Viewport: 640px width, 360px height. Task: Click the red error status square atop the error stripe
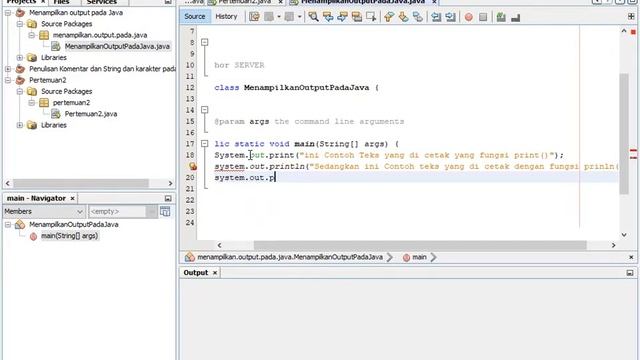pos(633,32)
